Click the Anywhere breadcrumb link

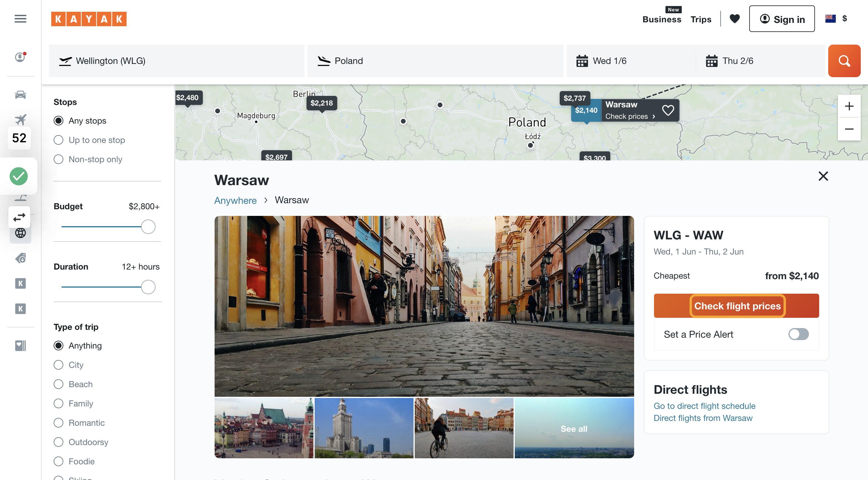pyautogui.click(x=235, y=200)
